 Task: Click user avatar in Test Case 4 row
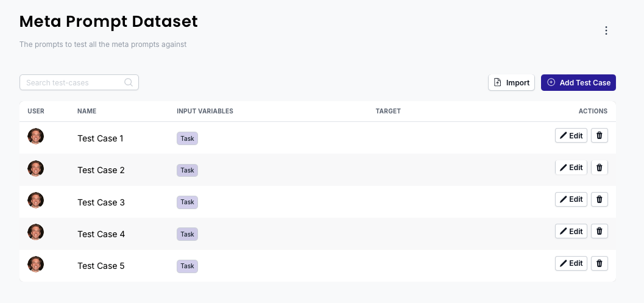tap(36, 232)
